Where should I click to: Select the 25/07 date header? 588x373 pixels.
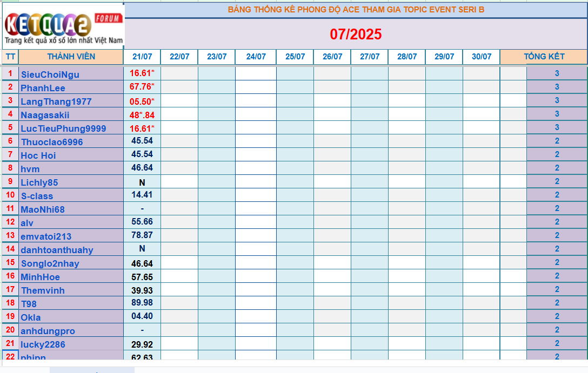295,57
